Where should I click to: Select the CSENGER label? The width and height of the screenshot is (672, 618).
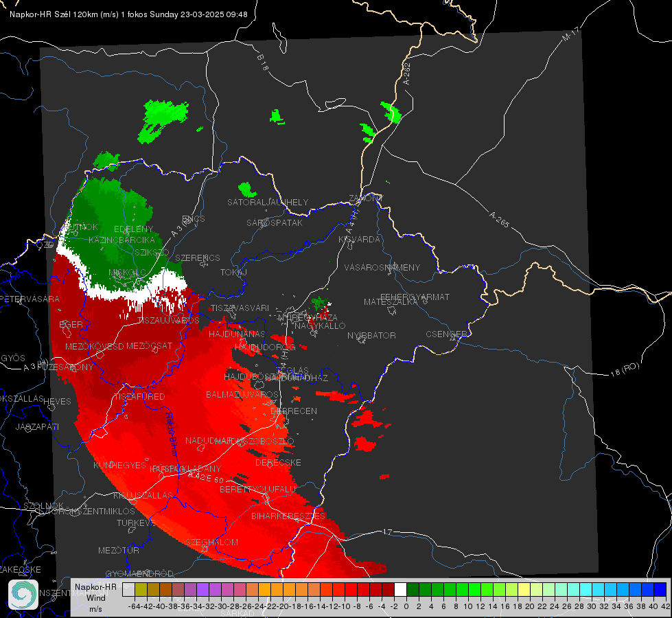[446, 334]
